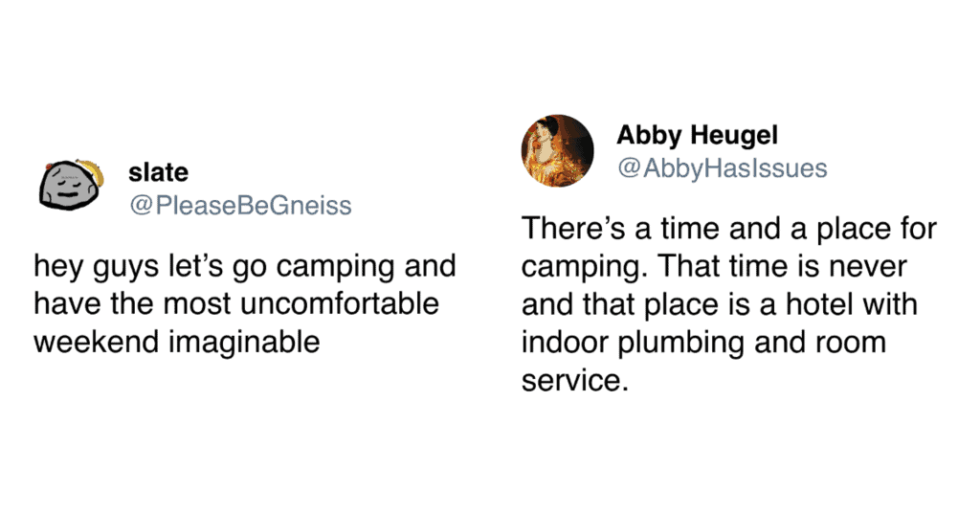Click the line "weekend imaginable"
The image size is (980, 513).
pyautogui.click(x=176, y=342)
